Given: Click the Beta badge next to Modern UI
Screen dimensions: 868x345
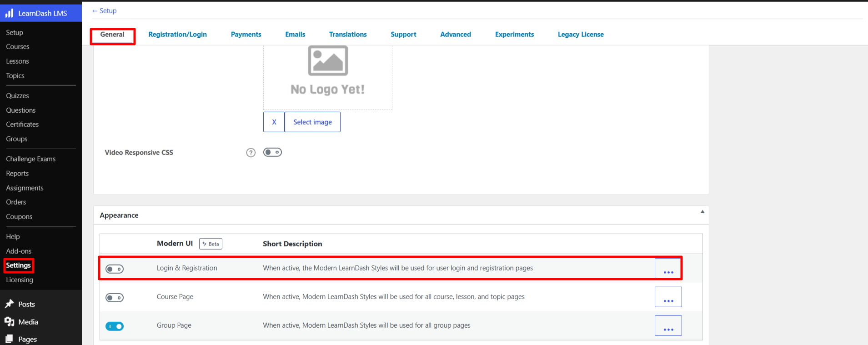Looking at the screenshot, I should [x=211, y=244].
